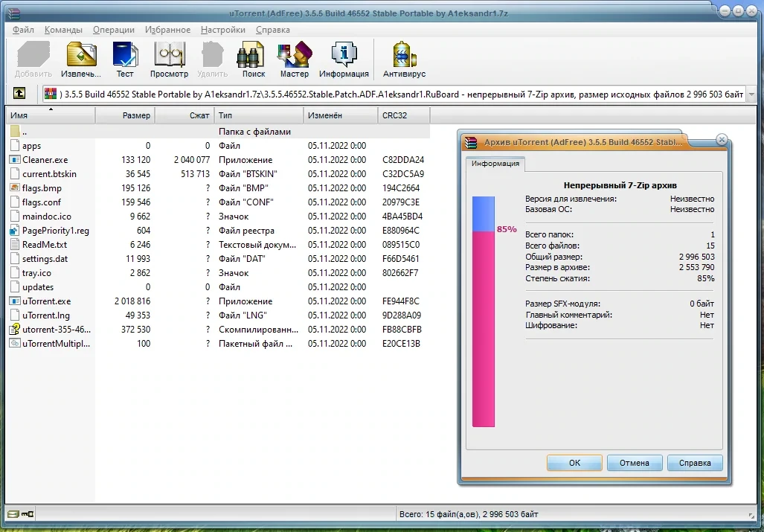Click PagePriority1.reg registry icon
Image resolution: width=764 pixels, height=532 pixels.
point(15,231)
